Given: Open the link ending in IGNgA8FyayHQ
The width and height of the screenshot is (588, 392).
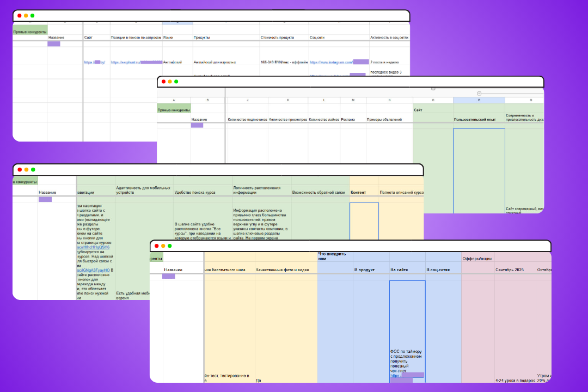Looking at the screenshot, I should pos(94,270).
